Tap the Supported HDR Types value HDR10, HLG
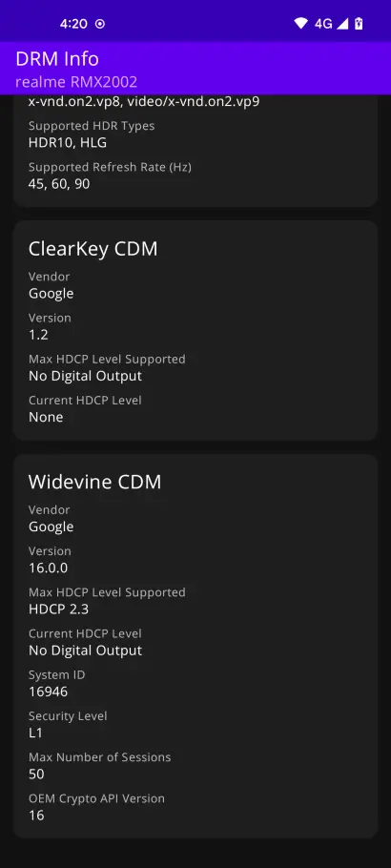Screen dimensions: 391x868 [68, 142]
